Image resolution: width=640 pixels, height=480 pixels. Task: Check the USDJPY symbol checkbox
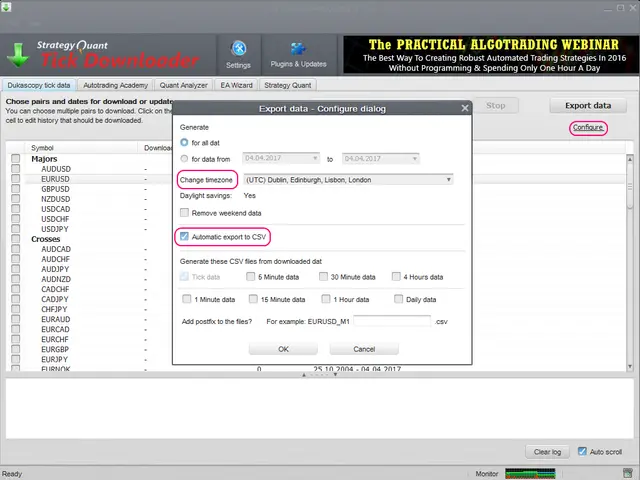(x=16, y=229)
